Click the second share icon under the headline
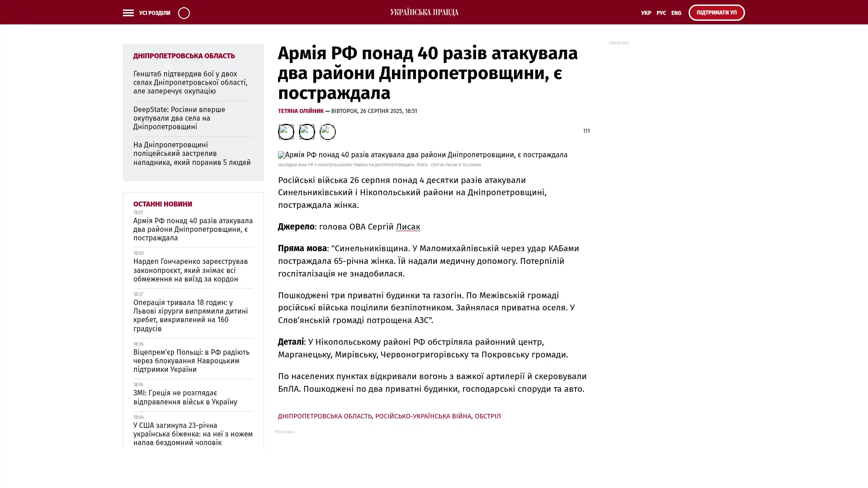 tap(307, 132)
